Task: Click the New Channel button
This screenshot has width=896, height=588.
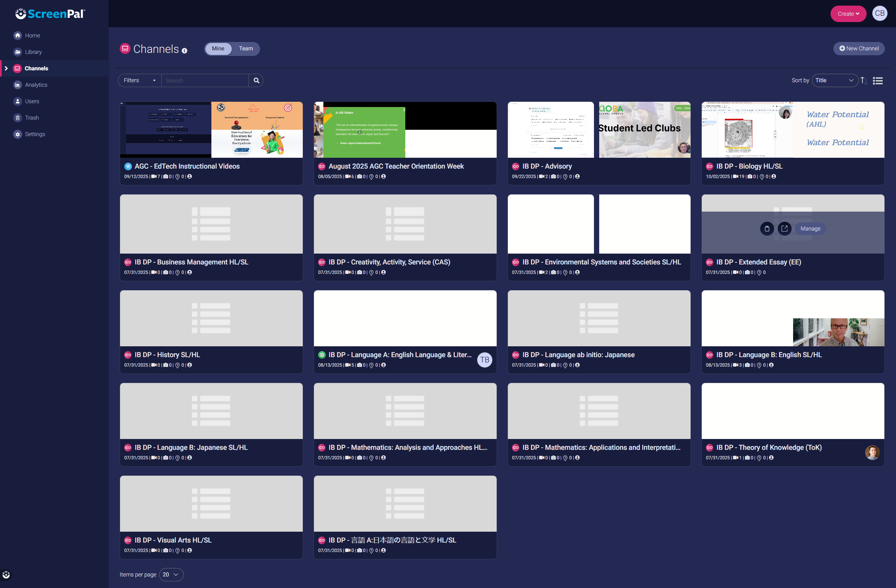Action: pyautogui.click(x=859, y=48)
